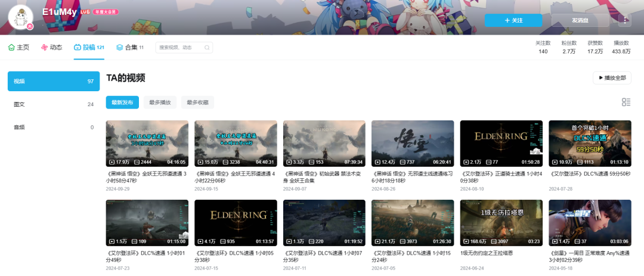Viewport: 644px width, 276px height.
Task: Open title 《剑星》一周目 正常难度 Any%速通
Action: [x=590, y=257]
